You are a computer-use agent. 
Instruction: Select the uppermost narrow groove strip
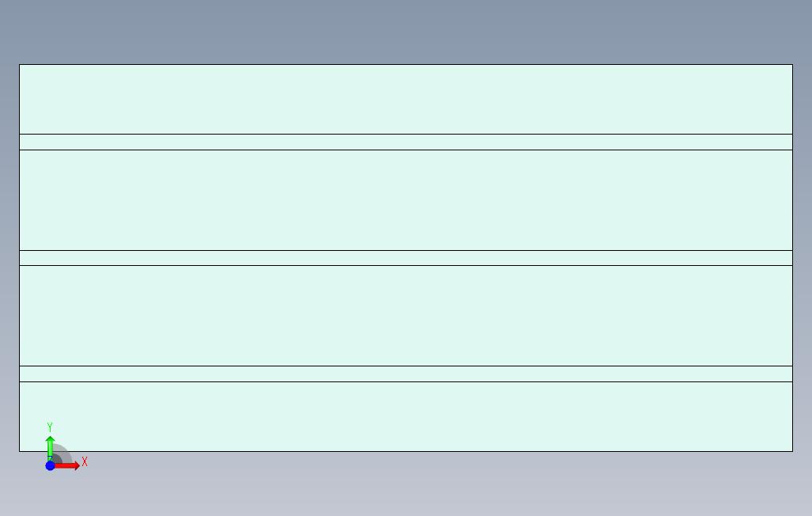406,142
